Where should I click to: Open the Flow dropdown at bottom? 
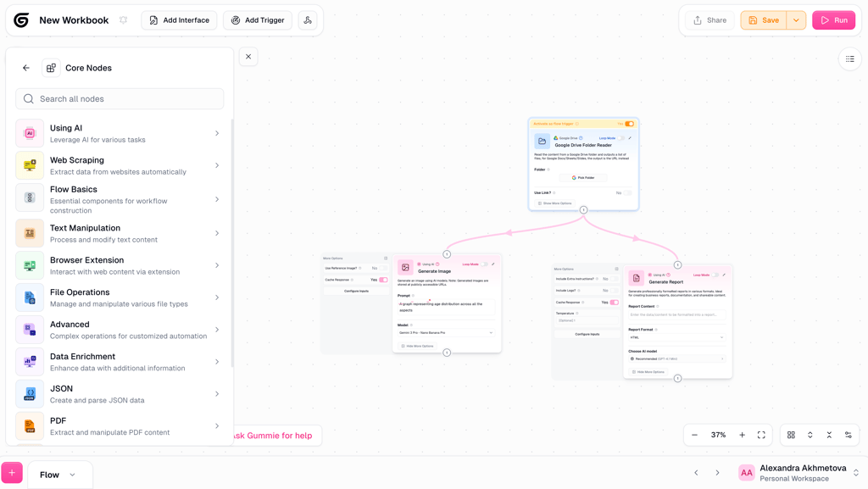[x=60, y=475]
